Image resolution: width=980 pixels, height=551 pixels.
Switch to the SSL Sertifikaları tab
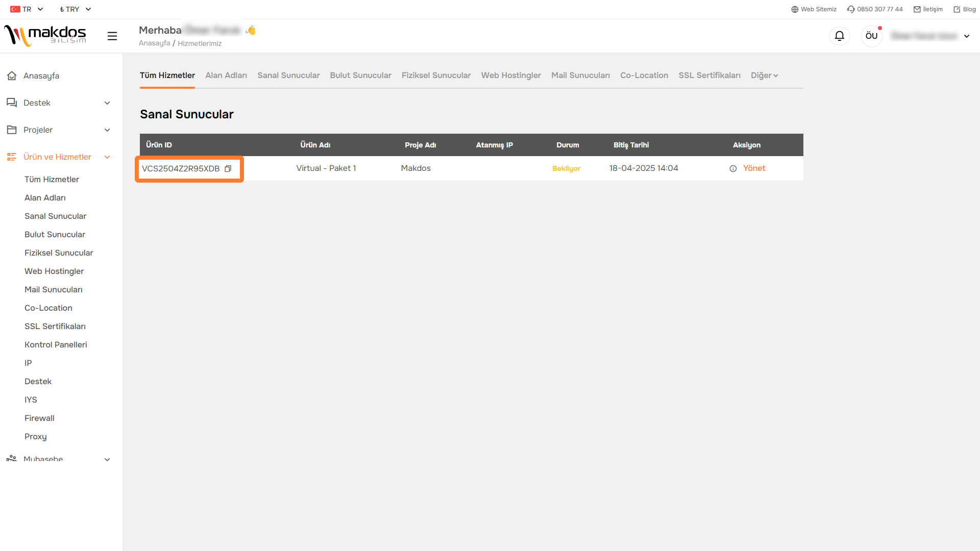coord(709,76)
